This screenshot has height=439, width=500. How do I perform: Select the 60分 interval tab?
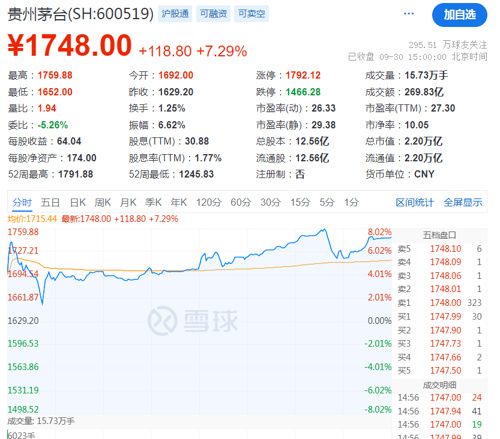point(241,202)
